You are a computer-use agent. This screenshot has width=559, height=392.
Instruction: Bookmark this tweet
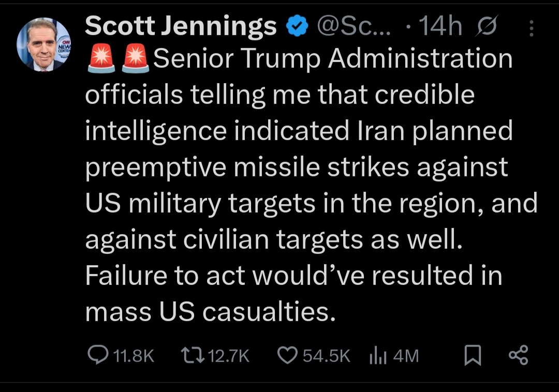click(472, 355)
